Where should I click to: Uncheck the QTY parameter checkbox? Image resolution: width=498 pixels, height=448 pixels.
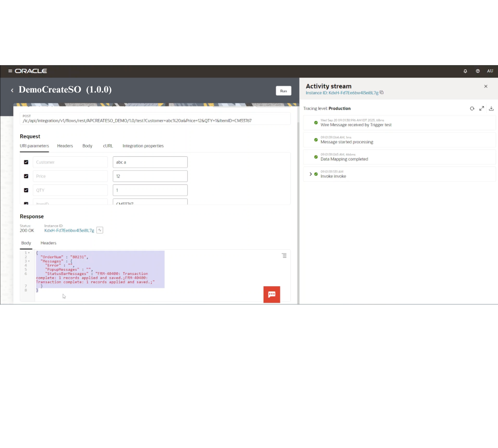(26, 190)
